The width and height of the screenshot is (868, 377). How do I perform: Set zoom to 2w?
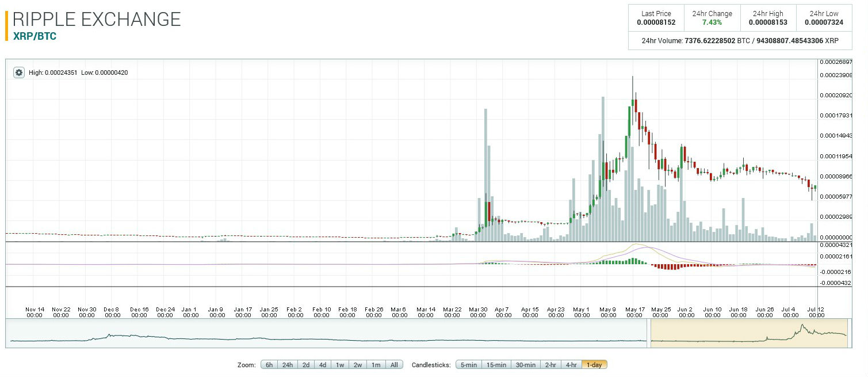[x=358, y=365]
